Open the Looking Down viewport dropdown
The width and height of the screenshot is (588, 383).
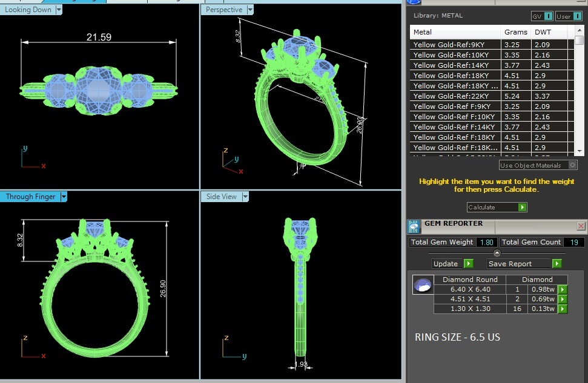click(59, 10)
